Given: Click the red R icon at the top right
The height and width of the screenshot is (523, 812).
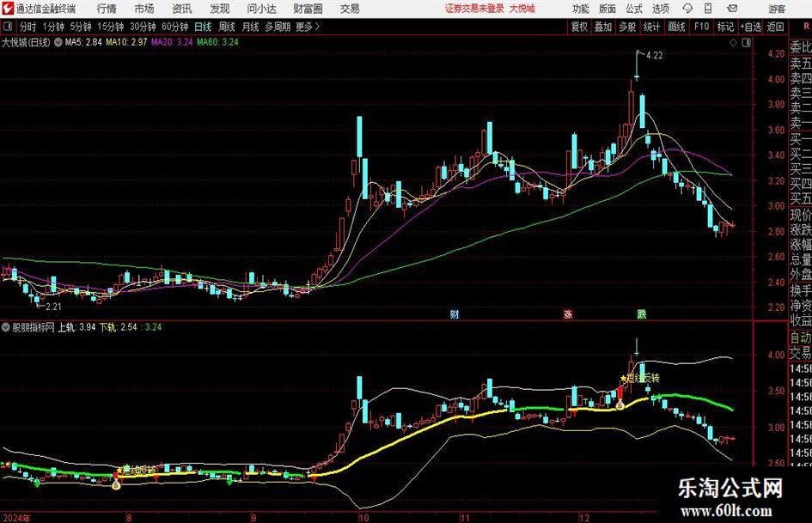Looking at the screenshot, I should (x=806, y=27).
